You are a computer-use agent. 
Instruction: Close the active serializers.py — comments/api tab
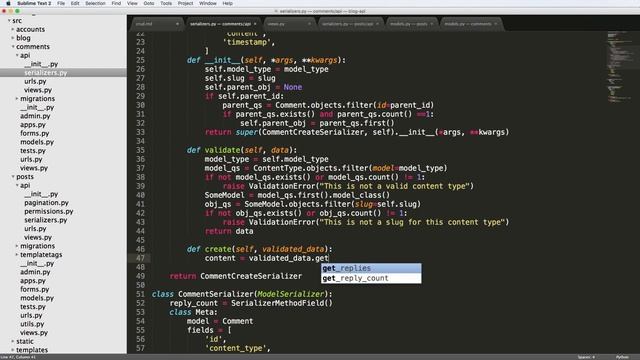tap(256, 24)
